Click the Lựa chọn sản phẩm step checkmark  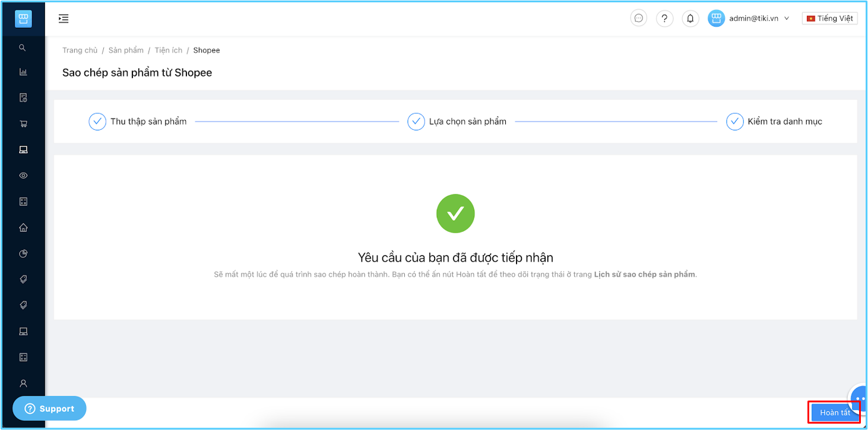[x=416, y=122]
